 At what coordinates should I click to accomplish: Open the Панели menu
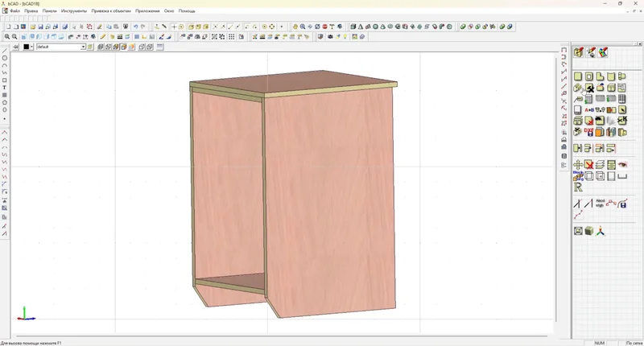50,11
